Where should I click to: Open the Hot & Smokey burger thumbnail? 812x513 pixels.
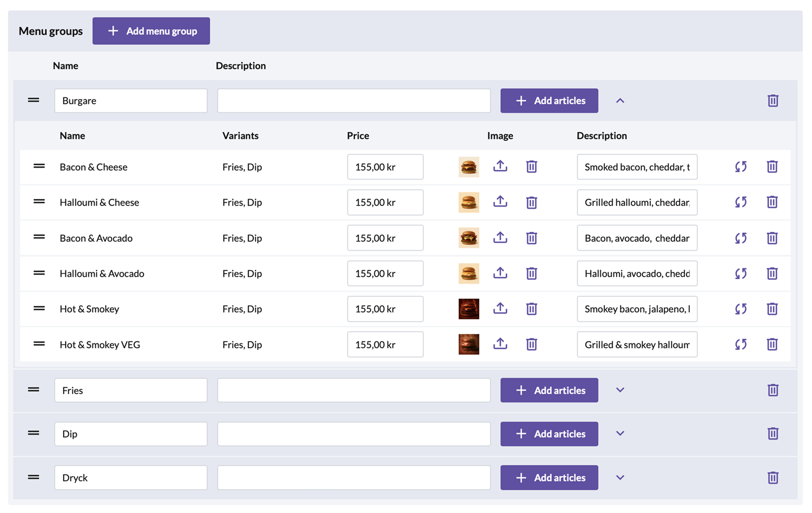468,308
